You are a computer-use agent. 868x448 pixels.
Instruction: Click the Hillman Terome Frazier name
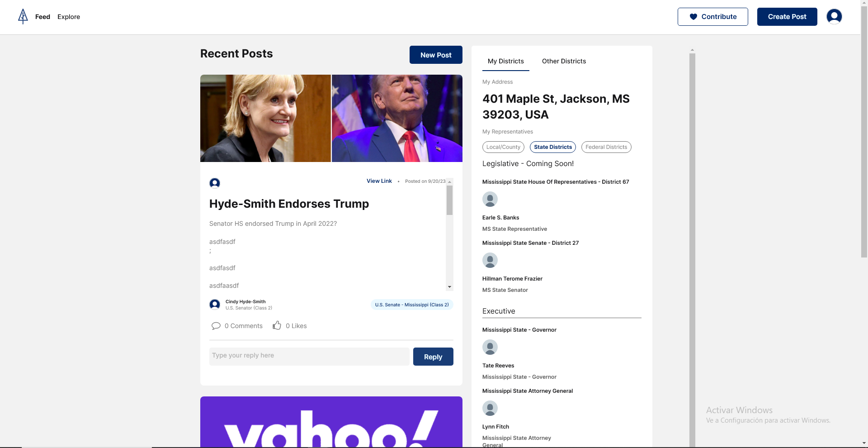coord(512,279)
